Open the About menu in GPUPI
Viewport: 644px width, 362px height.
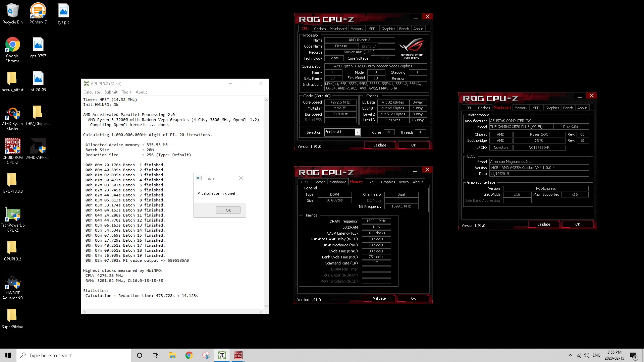[141, 92]
